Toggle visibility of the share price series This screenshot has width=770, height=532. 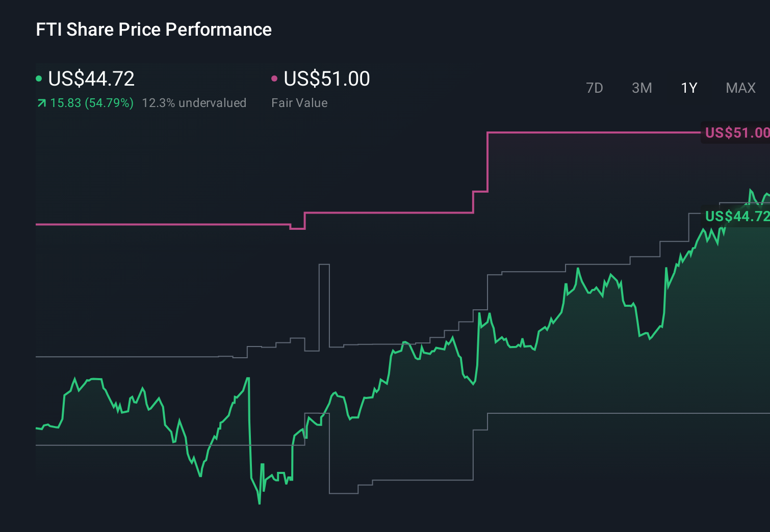pyautogui.click(x=39, y=78)
